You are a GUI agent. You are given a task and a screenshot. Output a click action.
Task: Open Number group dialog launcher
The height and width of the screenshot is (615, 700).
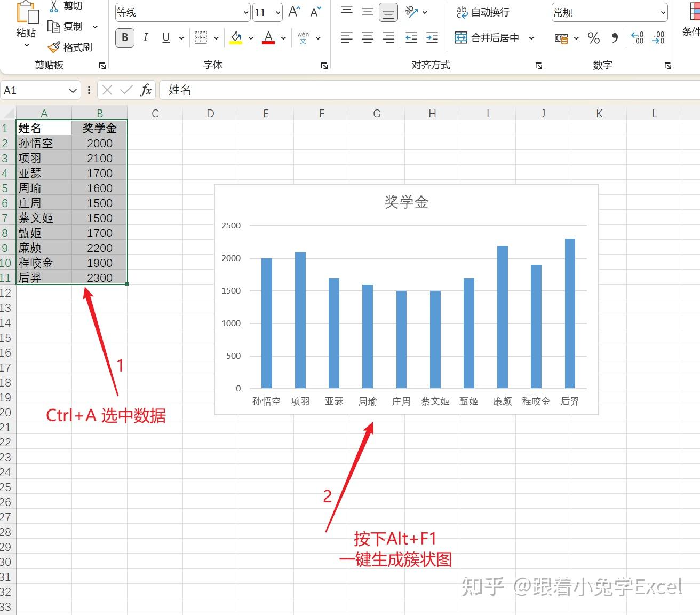(668, 66)
